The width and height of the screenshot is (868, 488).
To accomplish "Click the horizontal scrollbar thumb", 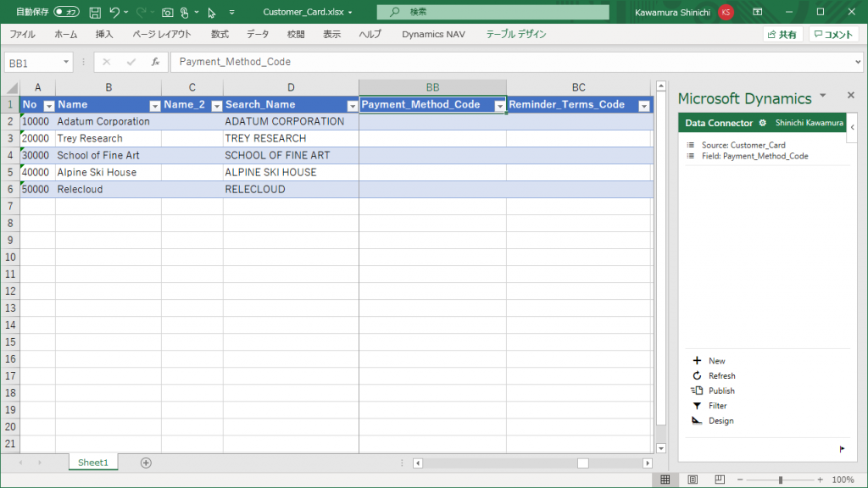I will [583, 463].
